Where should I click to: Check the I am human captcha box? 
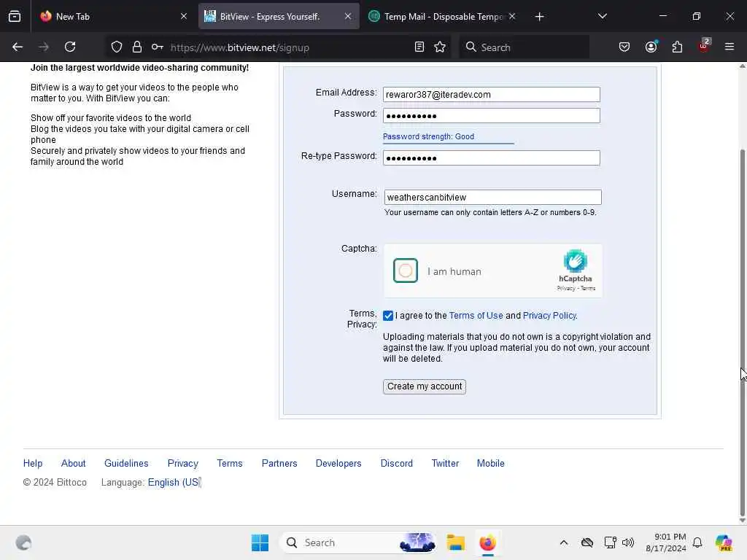[406, 271]
